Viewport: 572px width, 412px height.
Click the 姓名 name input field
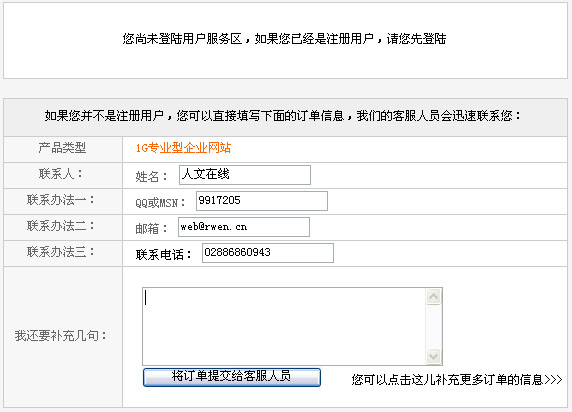click(x=245, y=175)
